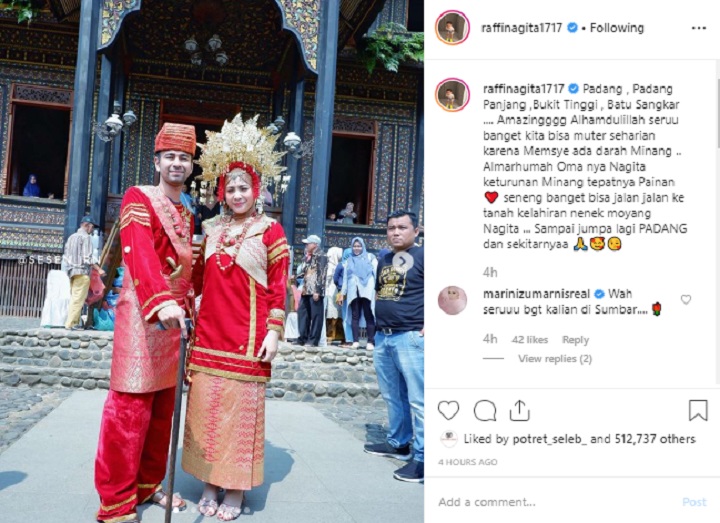Viewport: 720px width, 523px height.
Task: Open potret_seleb_ profile from likes line
Action: click(550, 439)
